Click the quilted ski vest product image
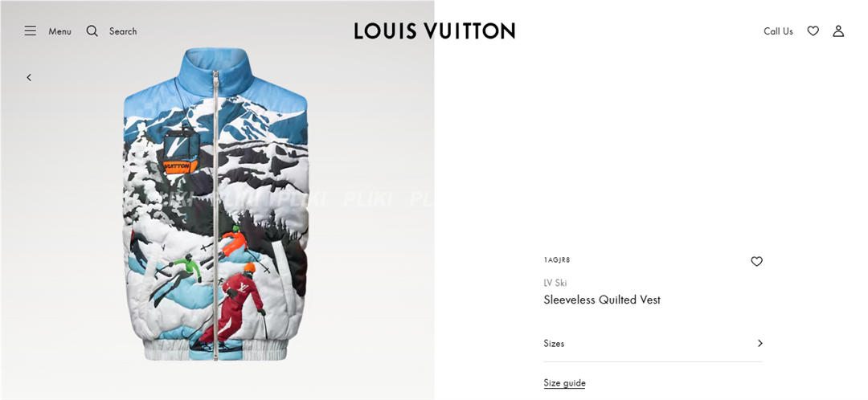Image resolution: width=868 pixels, height=400 pixels. click(215, 205)
